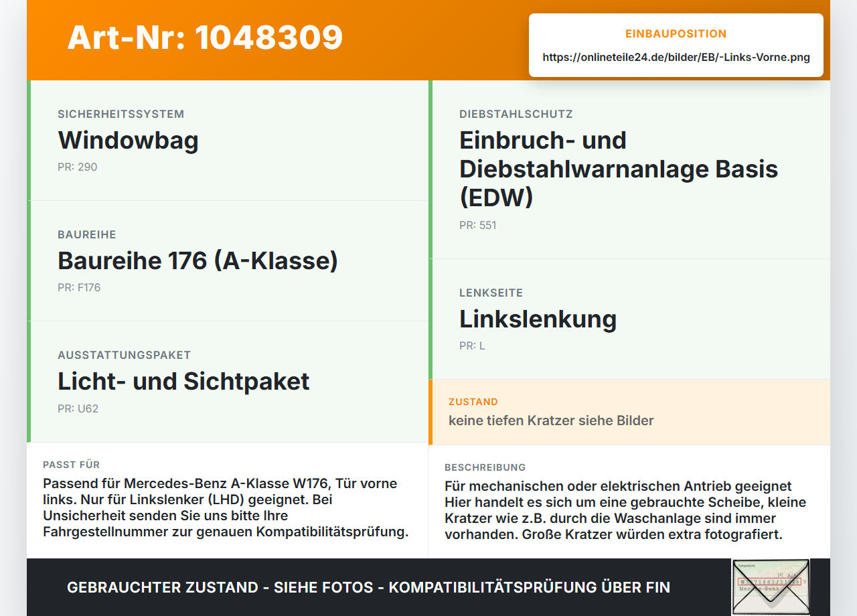Select Baureihe 176 (A-Klasse) value
857x616 pixels.
[198, 261]
